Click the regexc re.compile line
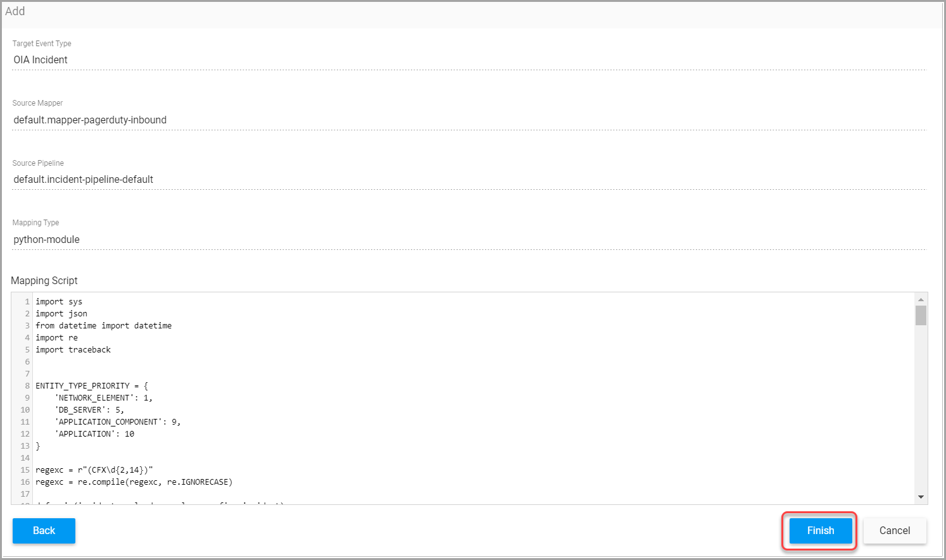 [x=134, y=482]
